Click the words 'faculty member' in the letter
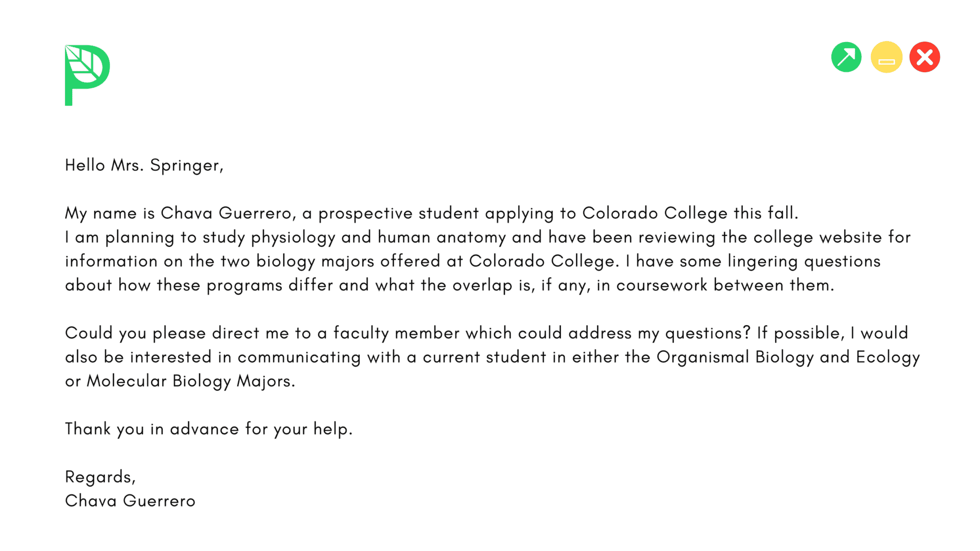 point(396,333)
